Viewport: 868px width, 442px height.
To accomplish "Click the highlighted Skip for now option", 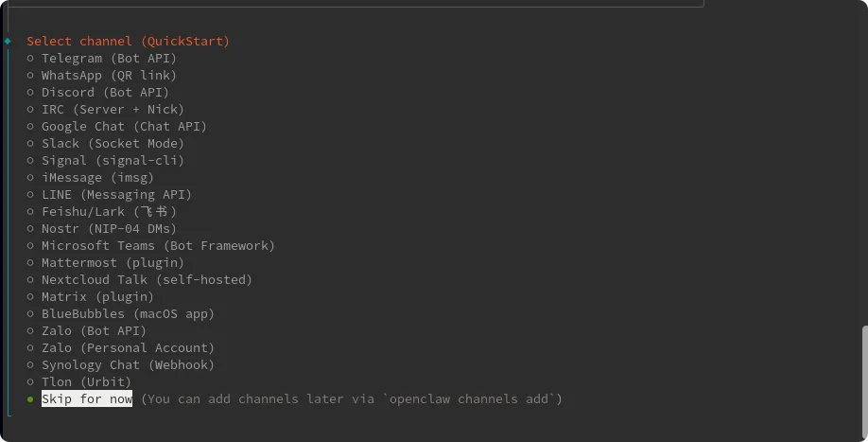I will (x=87, y=399).
